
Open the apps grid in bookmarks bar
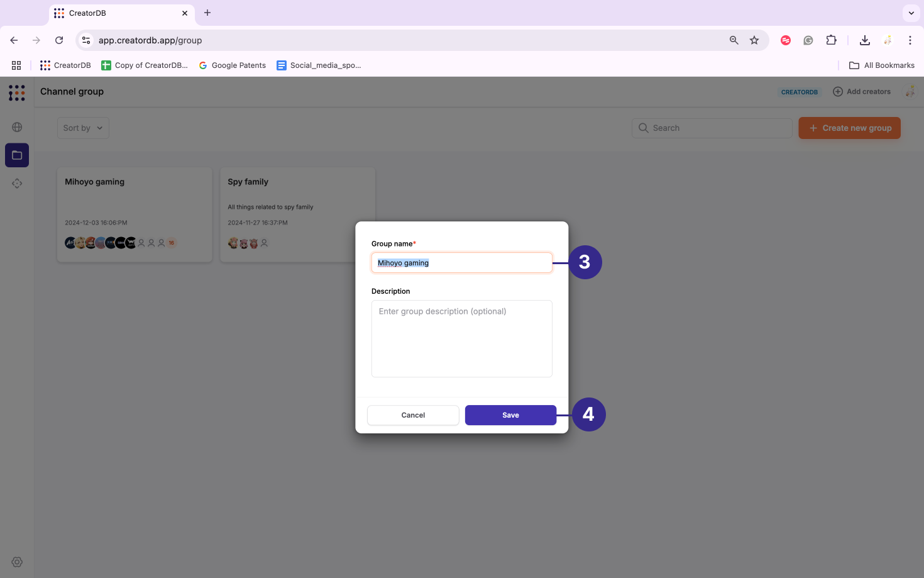(x=16, y=65)
